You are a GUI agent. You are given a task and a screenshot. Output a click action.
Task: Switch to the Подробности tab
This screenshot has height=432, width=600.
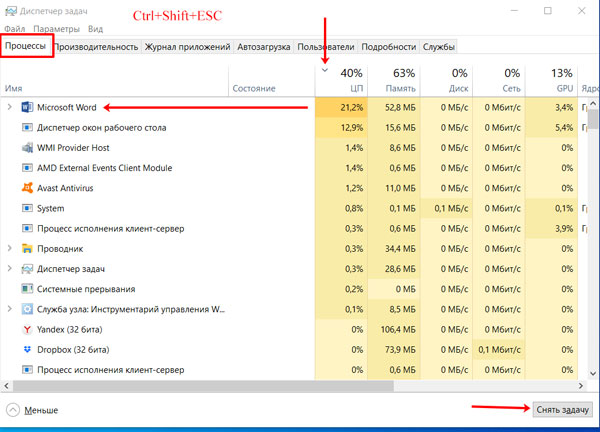pyautogui.click(x=388, y=47)
